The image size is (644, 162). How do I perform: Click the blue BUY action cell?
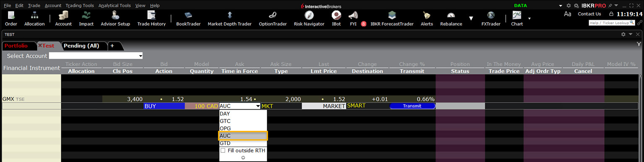[164, 106]
